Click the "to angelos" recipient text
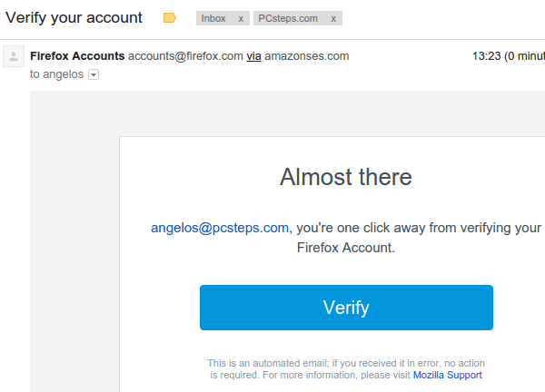The width and height of the screenshot is (545, 392). pyautogui.click(x=57, y=74)
